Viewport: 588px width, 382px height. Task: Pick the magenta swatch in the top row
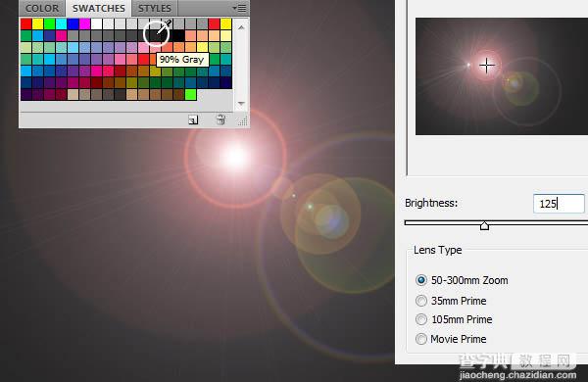point(84,24)
